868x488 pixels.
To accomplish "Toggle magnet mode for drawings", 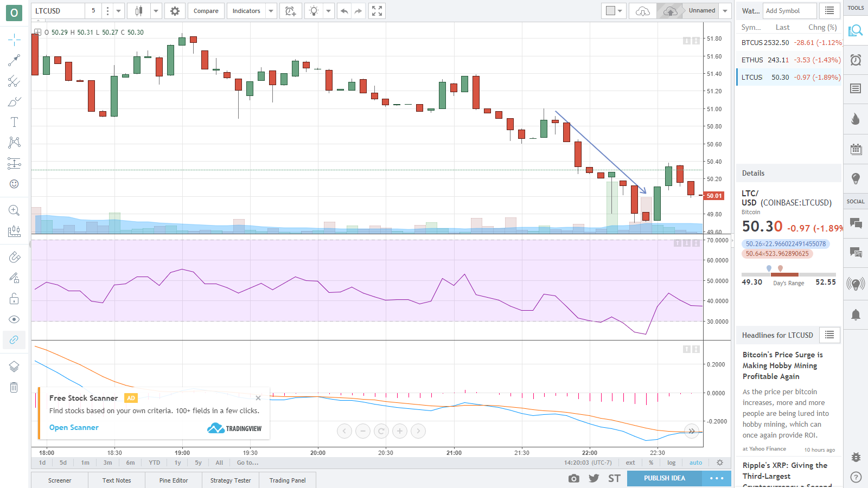I will coord(14,258).
